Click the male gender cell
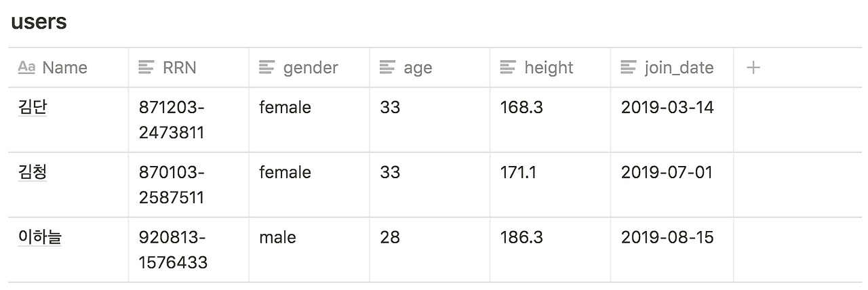Image resolution: width=868 pixels, height=290 pixels. click(x=277, y=237)
